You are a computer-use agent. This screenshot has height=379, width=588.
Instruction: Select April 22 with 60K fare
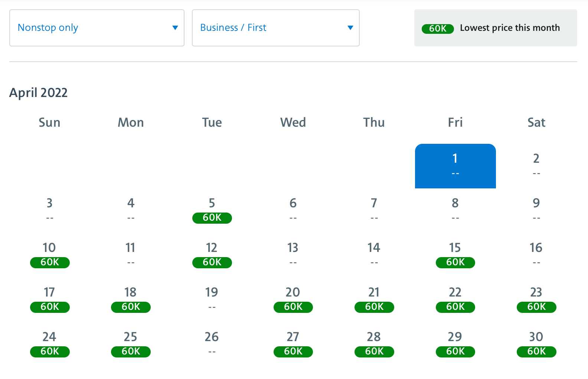(455, 300)
